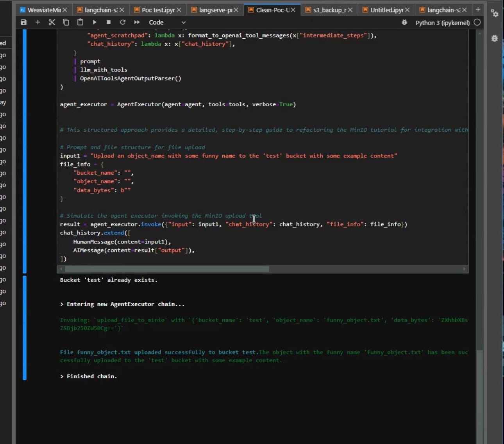
Task: Cut the selected cell using scissors icon
Action: point(52,22)
